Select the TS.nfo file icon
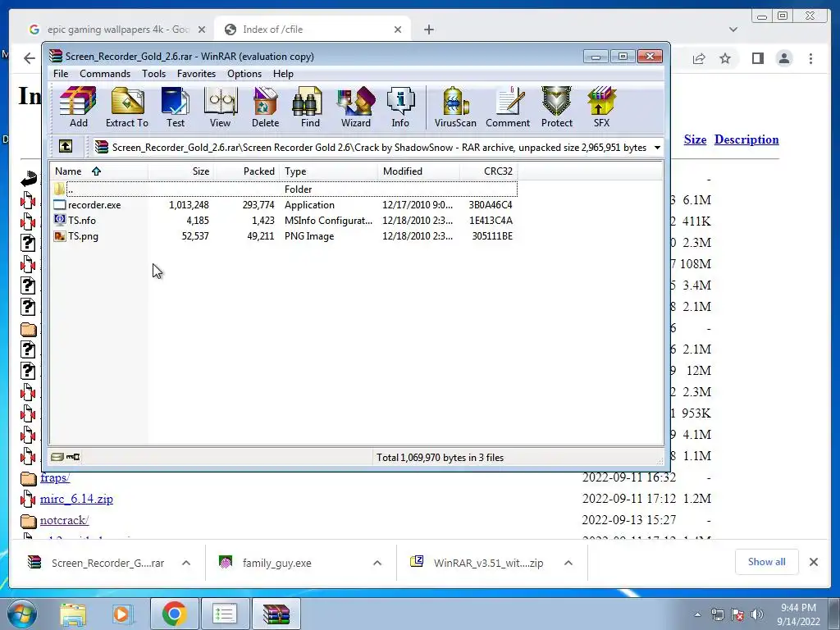Image resolution: width=840 pixels, height=630 pixels. pyautogui.click(x=59, y=220)
